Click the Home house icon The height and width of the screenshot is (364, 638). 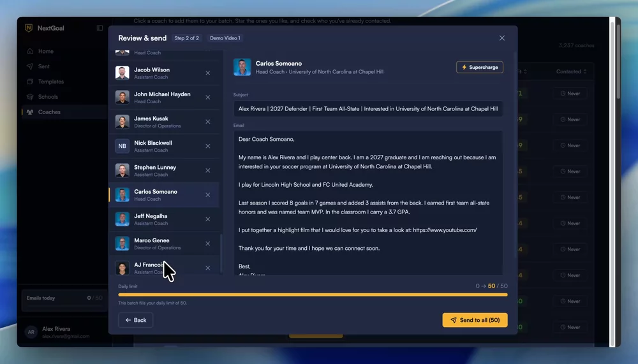(30, 51)
